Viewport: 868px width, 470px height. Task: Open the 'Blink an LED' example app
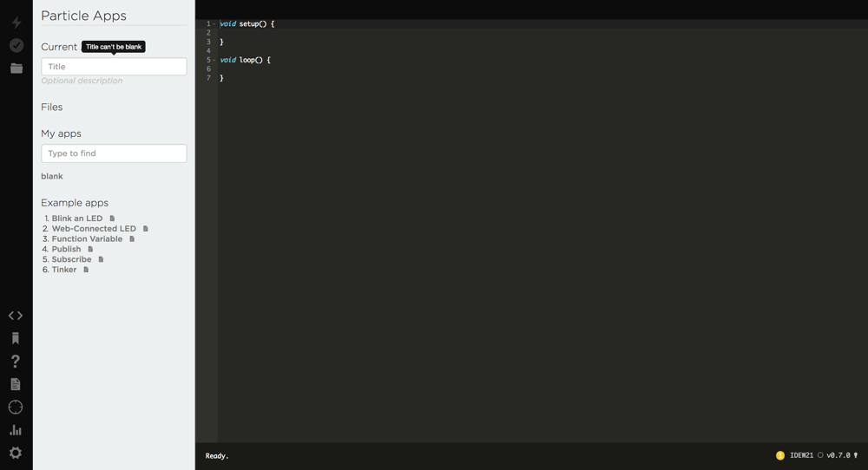[76, 219]
